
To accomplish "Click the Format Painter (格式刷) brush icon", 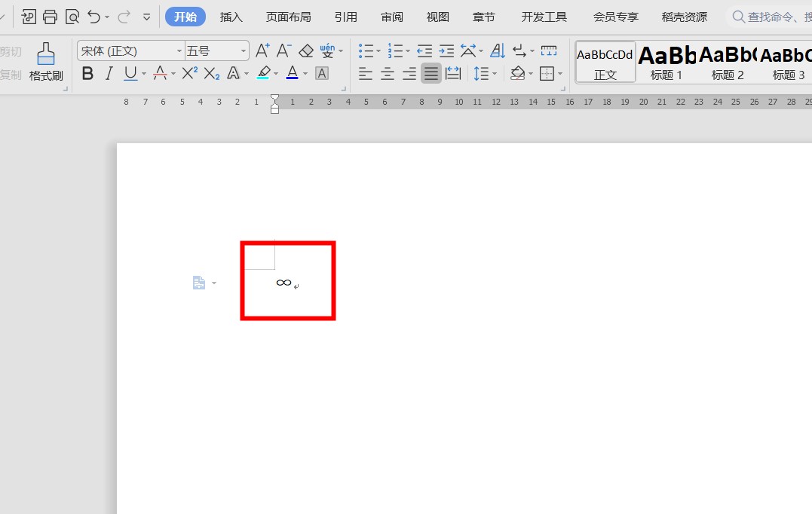I will (46, 54).
